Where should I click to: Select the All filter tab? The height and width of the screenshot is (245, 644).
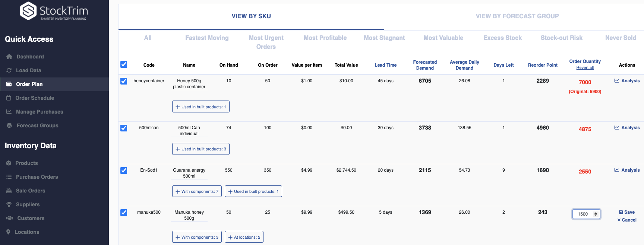pyautogui.click(x=148, y=38)
